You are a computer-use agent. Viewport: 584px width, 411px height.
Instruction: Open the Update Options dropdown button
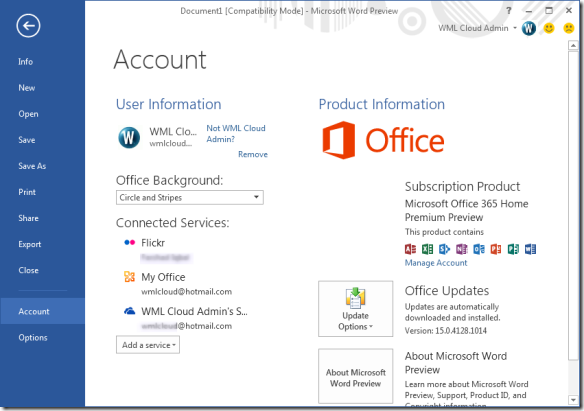(355, 309)
